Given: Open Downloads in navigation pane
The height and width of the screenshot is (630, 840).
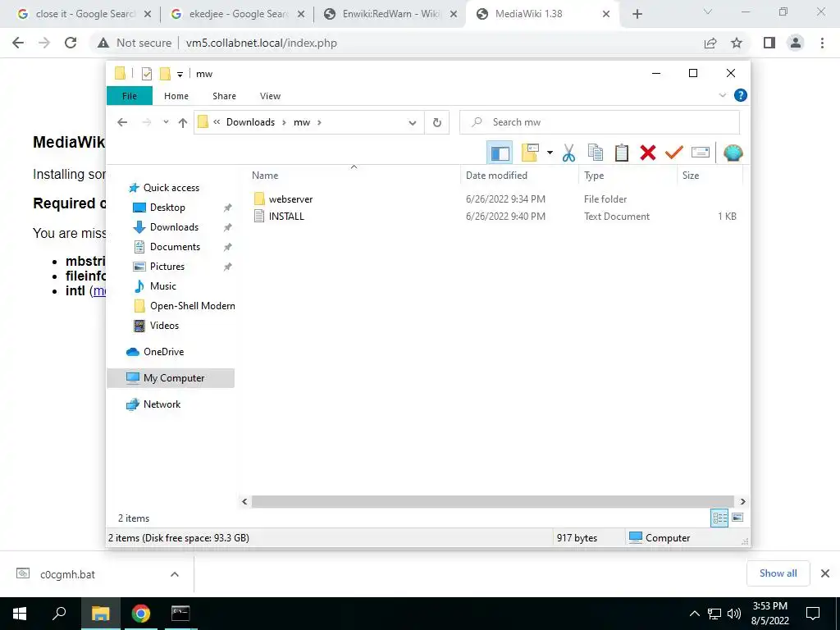Looking at the screenshot, I should click(x=174, y=227).
